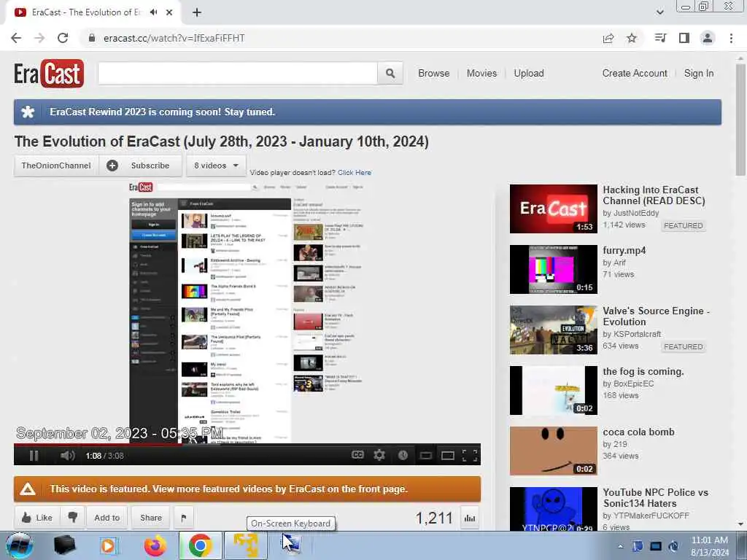Open furry.mp4 video thumbnail
This screenshot has width=747, height=560.
pyautogui.click(x=553, y=269)
